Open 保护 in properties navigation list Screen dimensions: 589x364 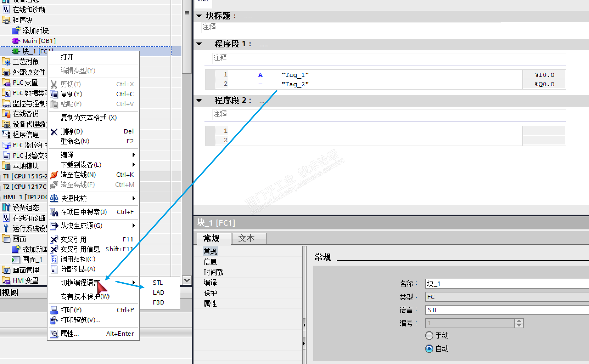coord(210,293)
